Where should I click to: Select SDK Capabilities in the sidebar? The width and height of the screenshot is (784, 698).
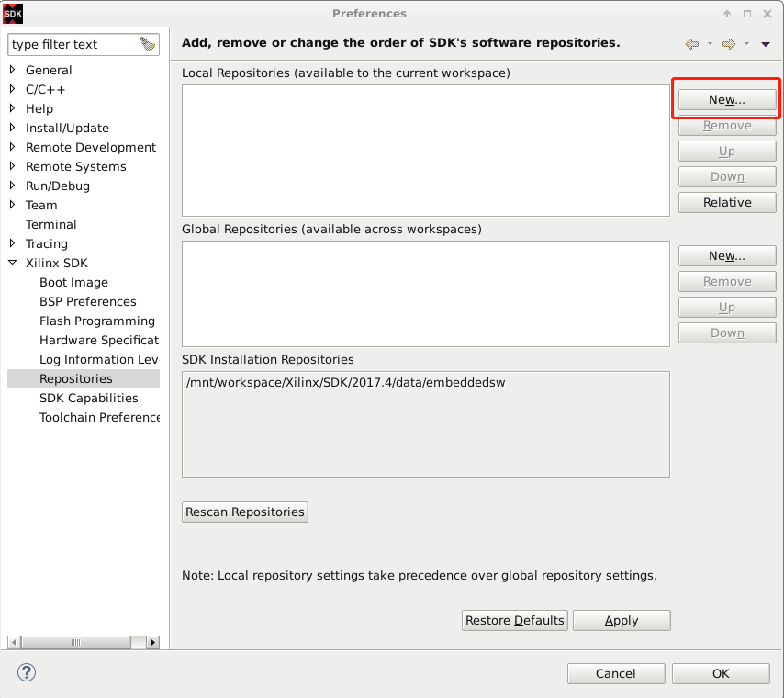[89, 398]
